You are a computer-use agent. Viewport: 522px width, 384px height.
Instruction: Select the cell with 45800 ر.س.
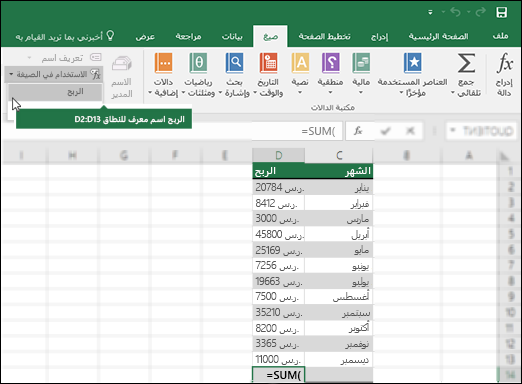[x=279, y=234]
